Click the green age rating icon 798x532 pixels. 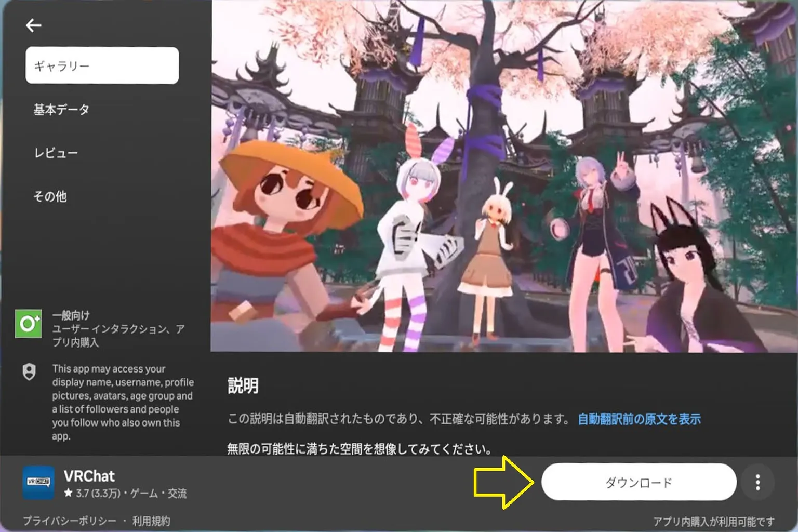[x=29, y=324]
